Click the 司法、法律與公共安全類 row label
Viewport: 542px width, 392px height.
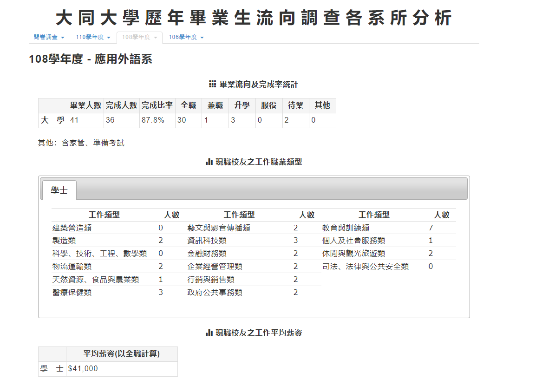pos(366,267)
